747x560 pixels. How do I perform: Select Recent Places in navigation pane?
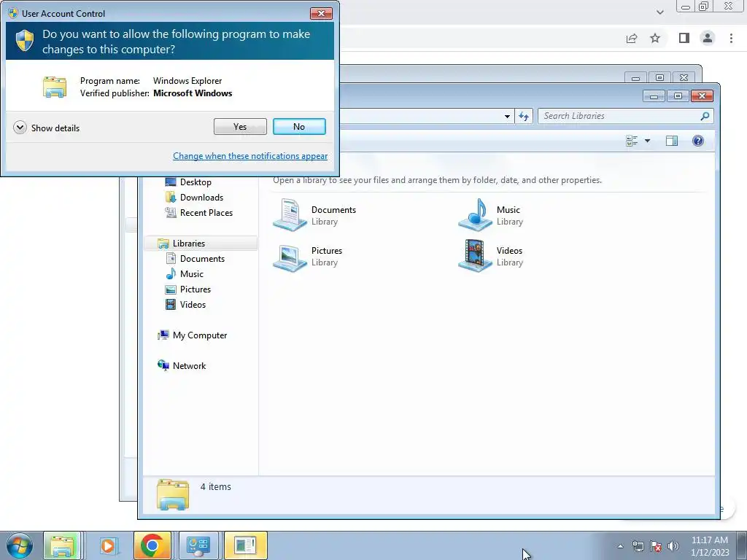[x=206, y=212]
